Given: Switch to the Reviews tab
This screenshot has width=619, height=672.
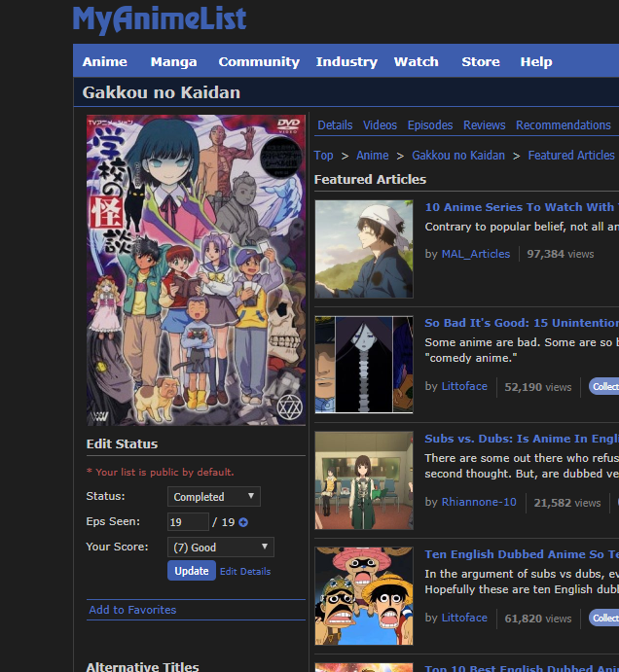Looking at the screenshot, I should coord(484,125).
